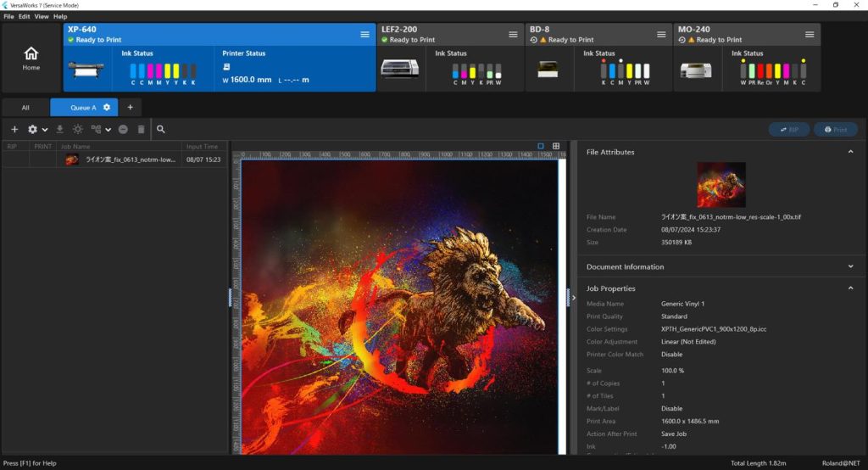The image size is (868, 470).
Task: Collapse the right properties panel arrow
Action: click(574, 298)
